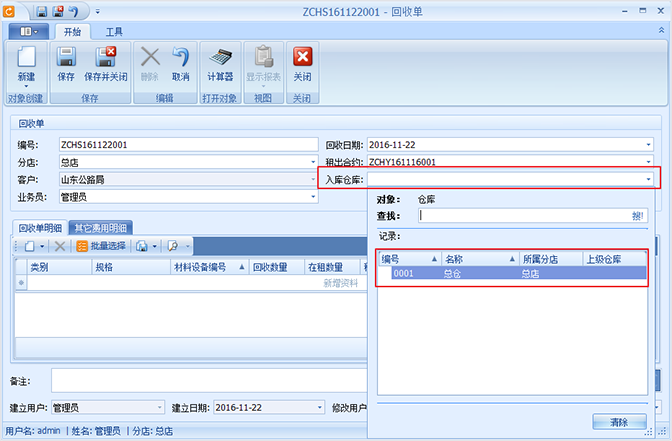The image size is (672, 441).
Task: Click the search magnifier icon in detail toolbar
Action: click(174, 245)
